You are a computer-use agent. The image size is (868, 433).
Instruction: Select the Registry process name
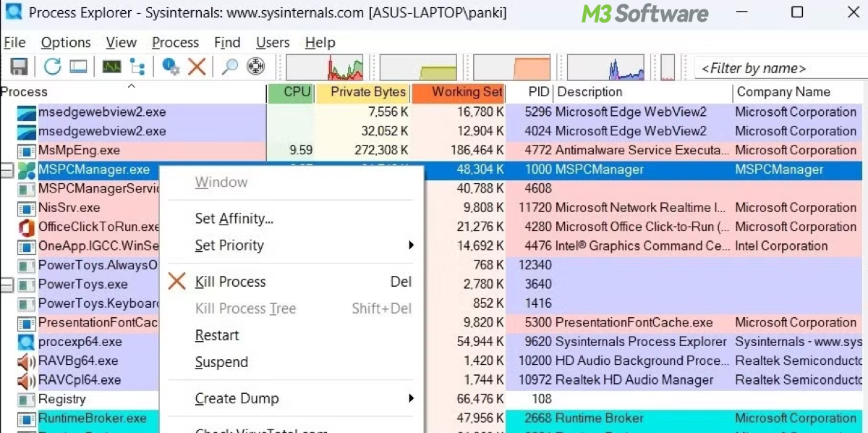click(61, 399)
